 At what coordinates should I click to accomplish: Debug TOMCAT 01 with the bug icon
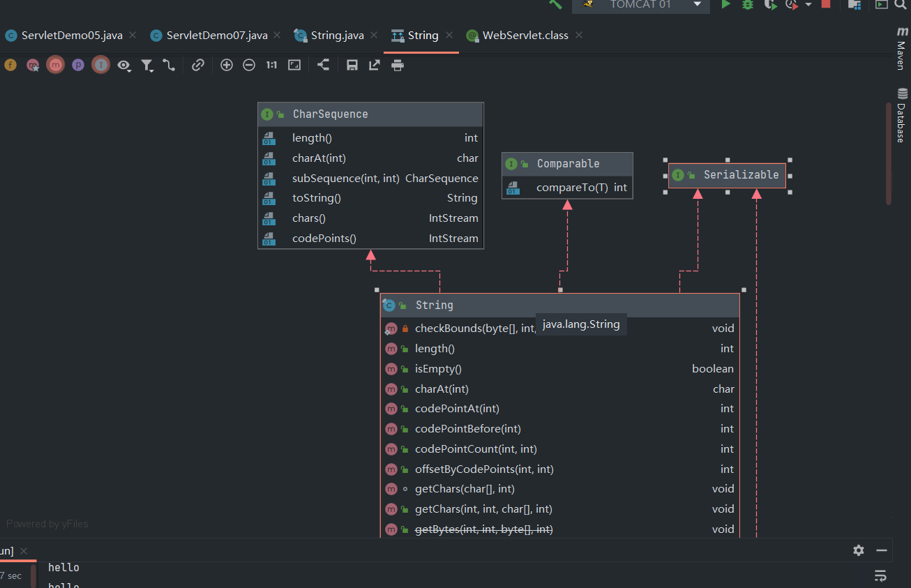tap(748, 4)
